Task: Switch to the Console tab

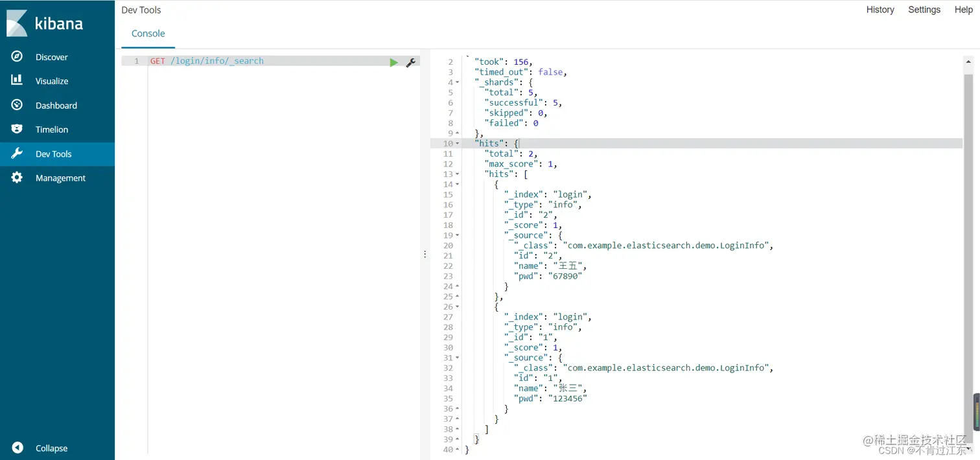Action: pyautogui.click(x=148, y=34)
